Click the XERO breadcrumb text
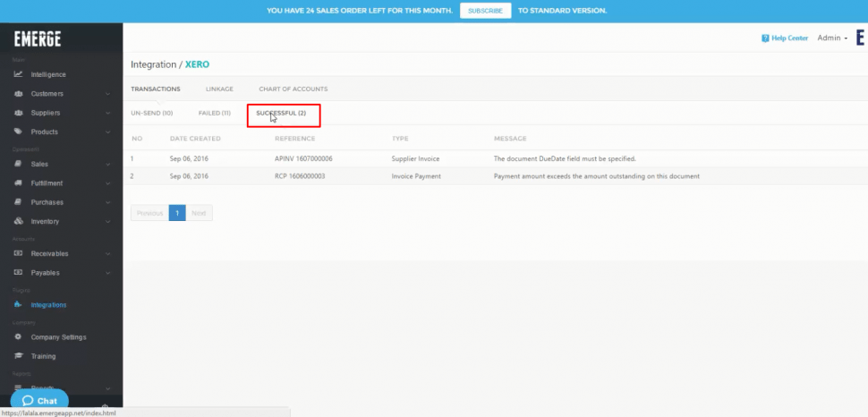Screen dimensions: 868x417 pyautogui.click(x=198, y=64)
